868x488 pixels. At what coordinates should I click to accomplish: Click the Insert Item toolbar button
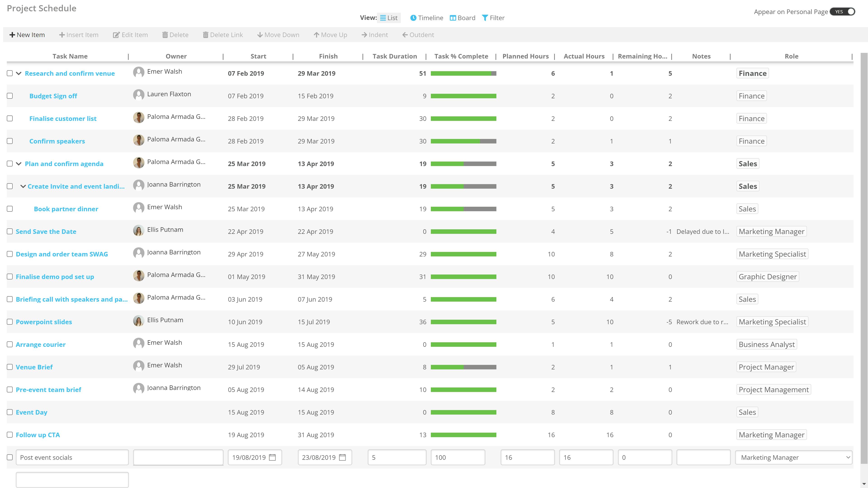78,35
